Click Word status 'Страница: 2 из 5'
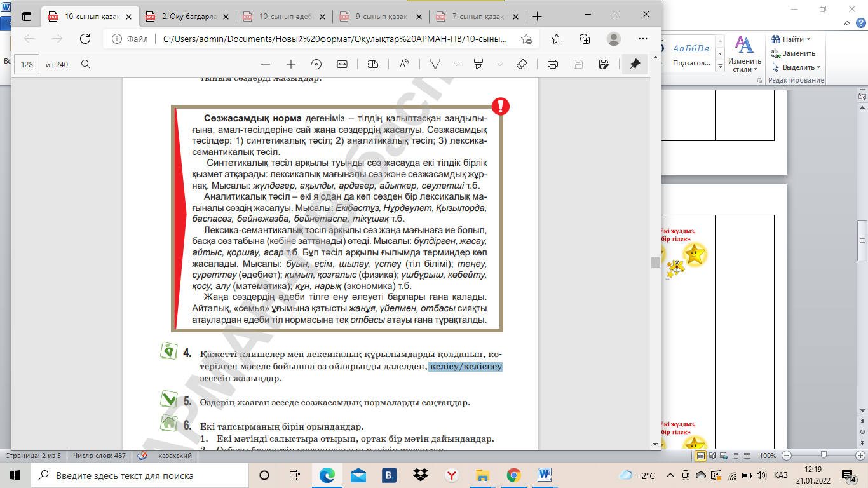Viewport: 868px width, 488px height. point(33,456)
